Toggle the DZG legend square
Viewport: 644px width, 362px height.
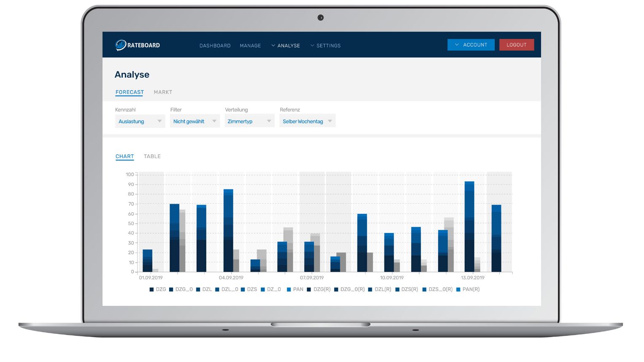[152, 289]
